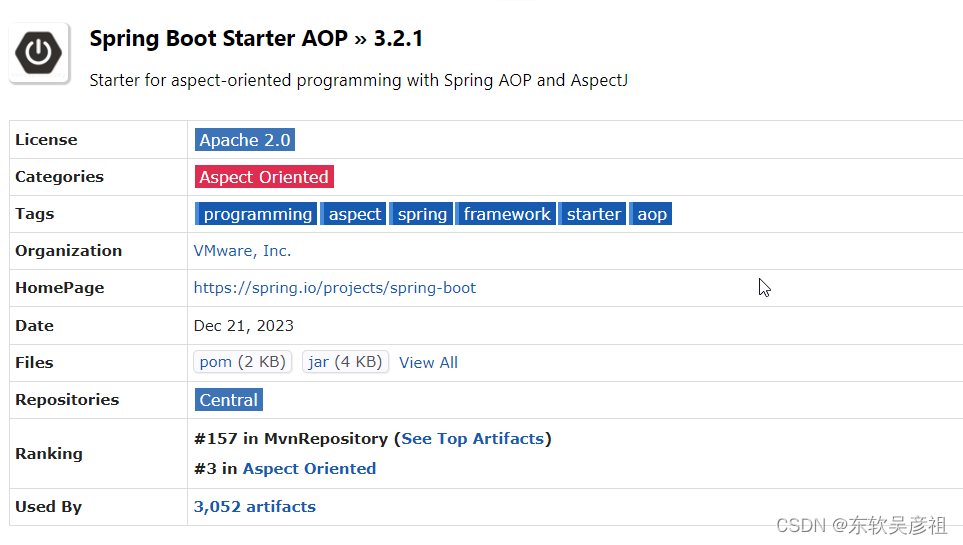Click the Organization row label
The image size is (963, 545).
pyautogui.click(x=69, y=251)
